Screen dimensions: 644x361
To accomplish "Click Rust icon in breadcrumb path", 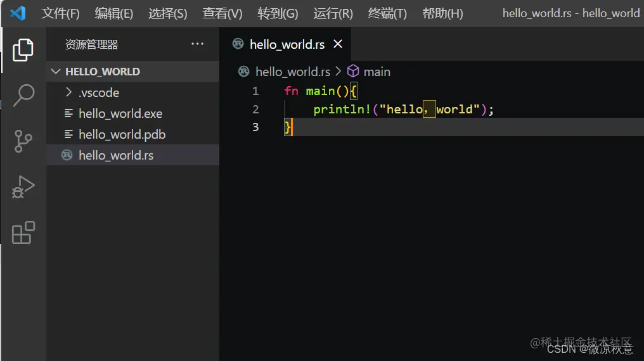I will 243,72.
